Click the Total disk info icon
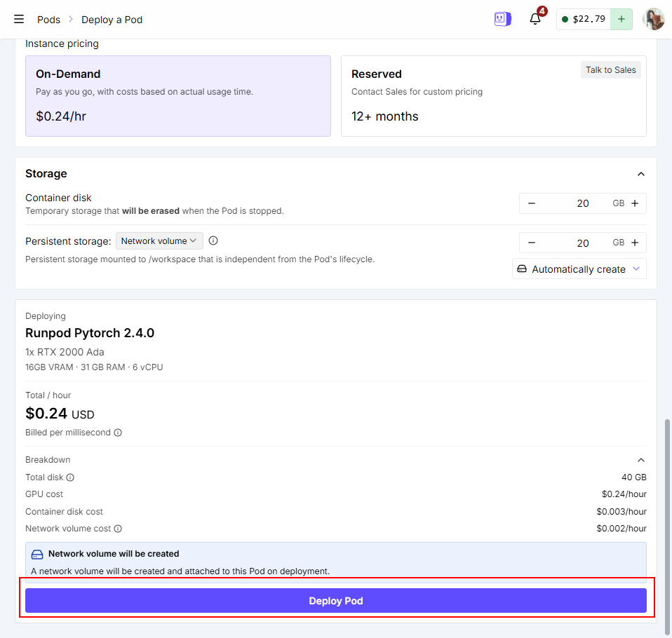 [x=70, y=477]
